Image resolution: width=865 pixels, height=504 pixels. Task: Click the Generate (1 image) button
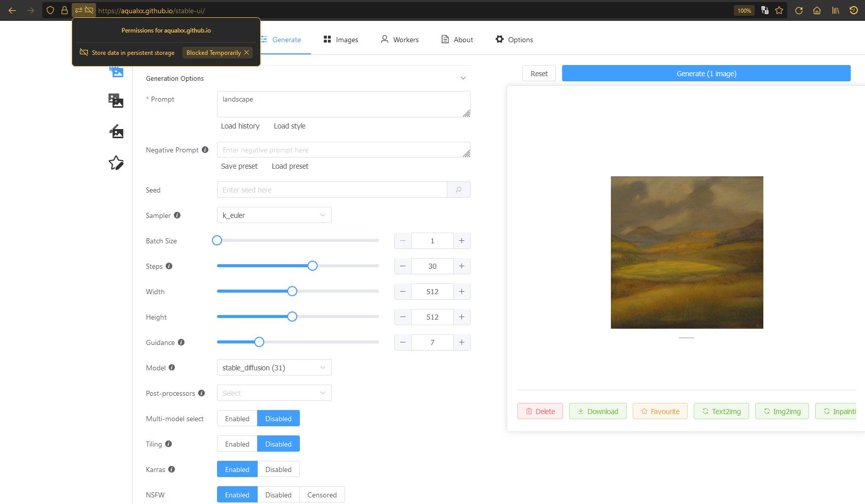coord(705,73)
